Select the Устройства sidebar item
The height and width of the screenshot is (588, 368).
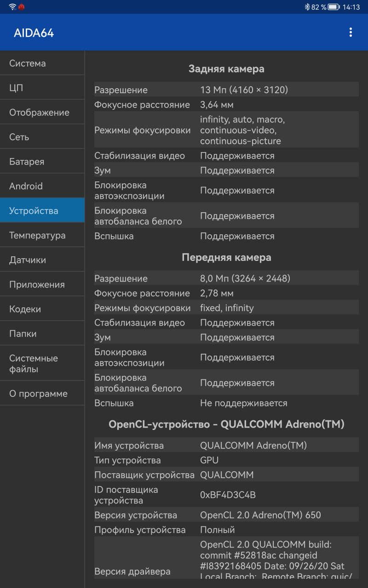(x=42, y=211)
